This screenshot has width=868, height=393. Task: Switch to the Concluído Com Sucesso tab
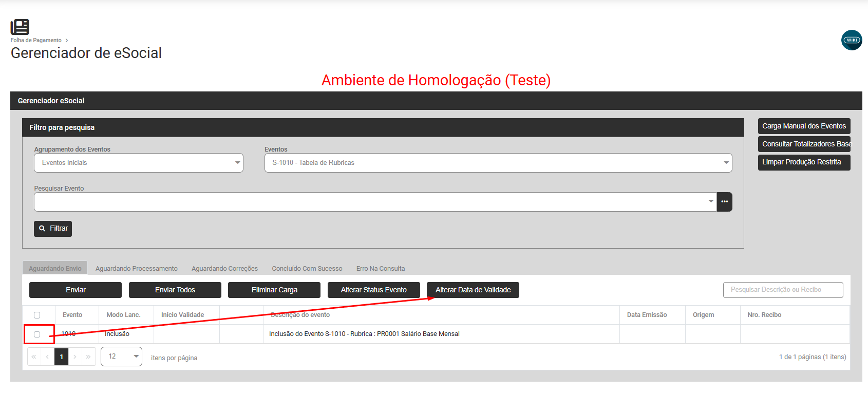[x=307, y=268]
